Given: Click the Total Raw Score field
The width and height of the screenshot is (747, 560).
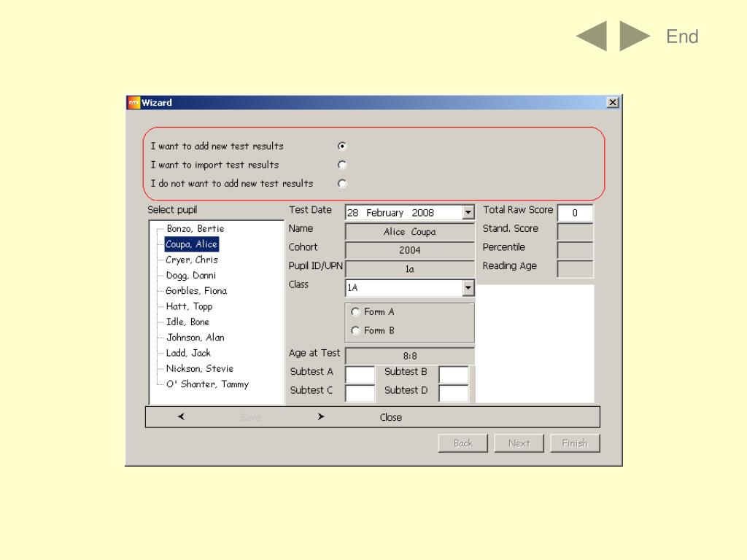Looking at the screenshot, I should (x=575, y=213).
